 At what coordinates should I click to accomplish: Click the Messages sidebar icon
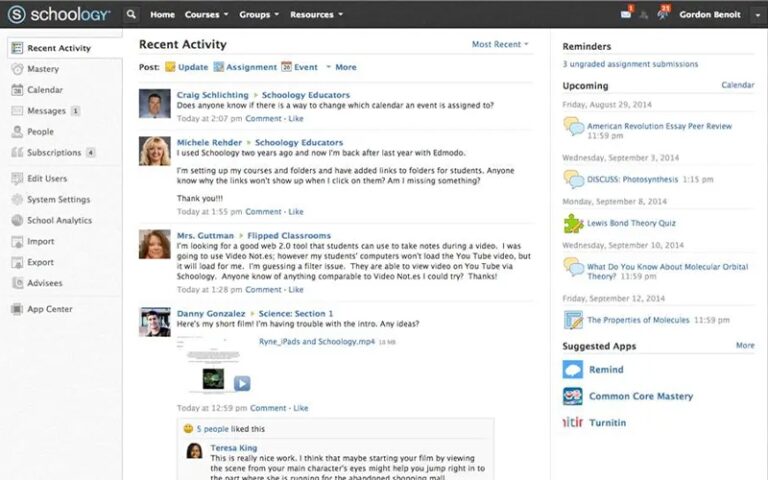(17, 111)
